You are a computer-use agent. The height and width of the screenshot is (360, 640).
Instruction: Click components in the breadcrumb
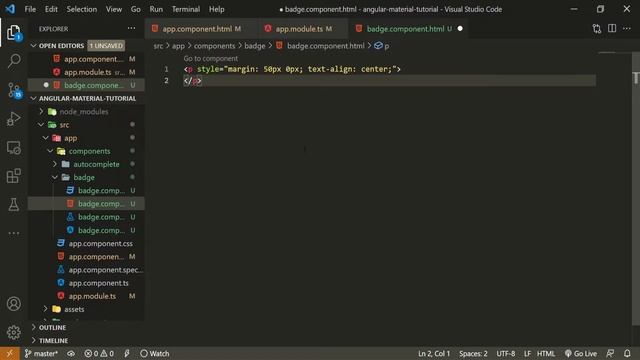[x=214, y=46]
